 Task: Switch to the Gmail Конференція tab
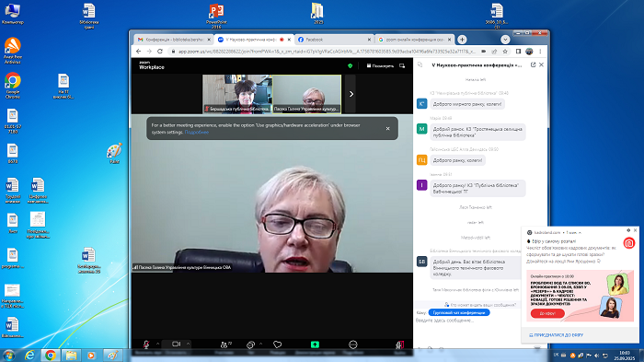pyautogui.click(x=173, y=40)
